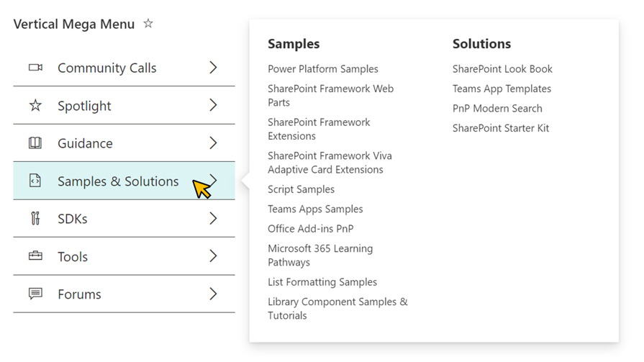Click the open book icon for Guidance
Viewport: 644px width, 362px height.
pyautogui.click(x=35, y=143)
